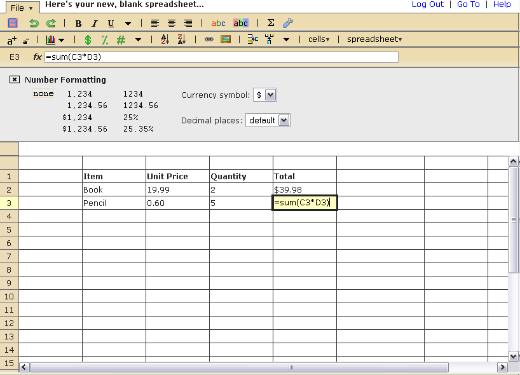Screen dimensions: 520x375
Task: Choose the highlighted abc background color tool
Action: point(240,23)
